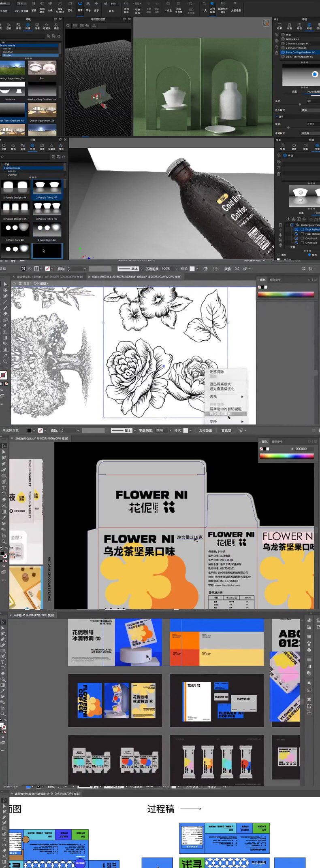
Task: Click the stroke color box in Flower Ni control bar
Action: point(40,431)
